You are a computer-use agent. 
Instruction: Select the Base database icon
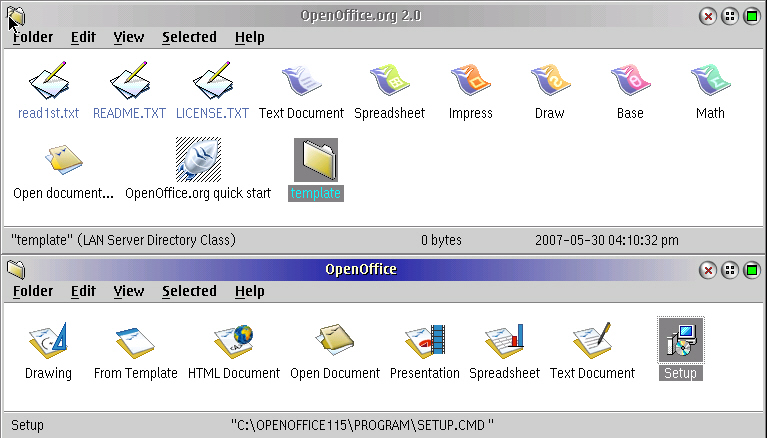point(630,82)
